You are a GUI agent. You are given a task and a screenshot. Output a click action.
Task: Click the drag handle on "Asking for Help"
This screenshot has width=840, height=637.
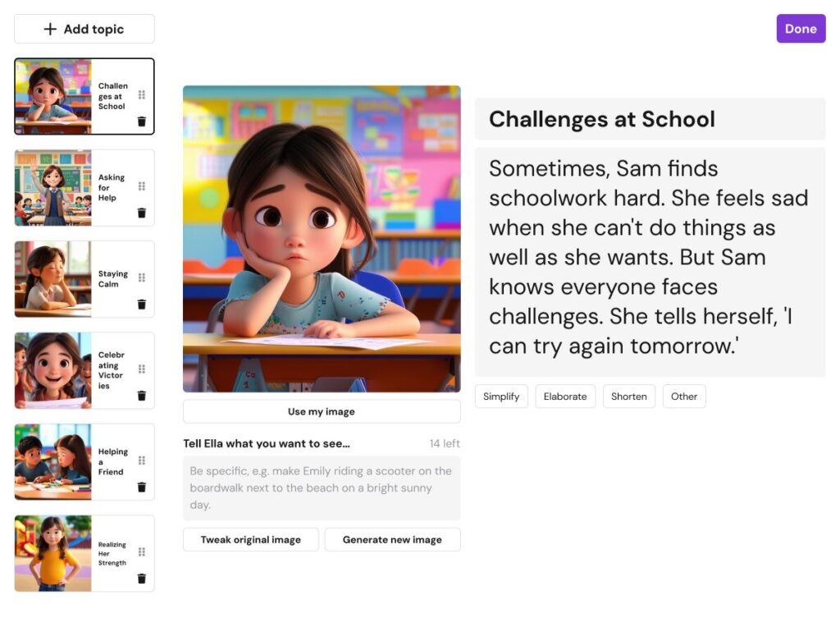(139, 186)
